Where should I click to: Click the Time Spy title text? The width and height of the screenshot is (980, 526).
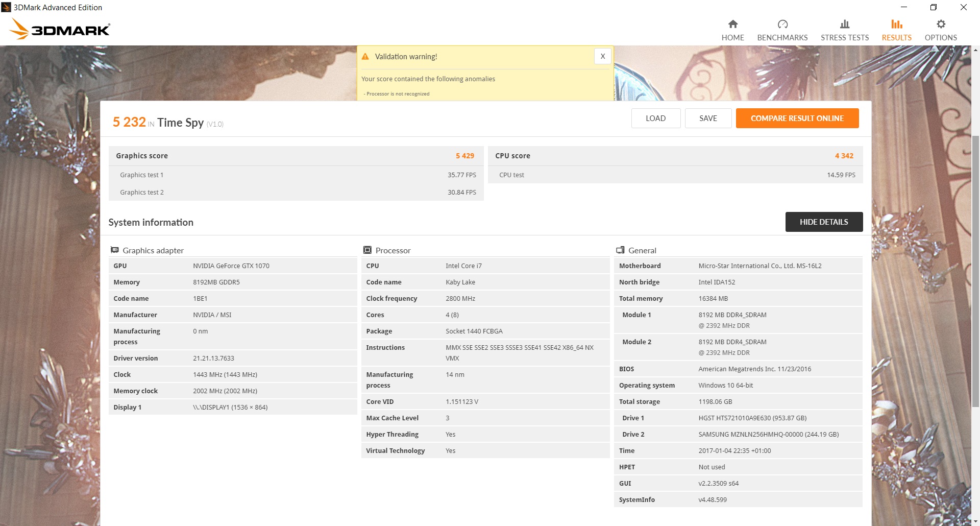pos(180,123)
